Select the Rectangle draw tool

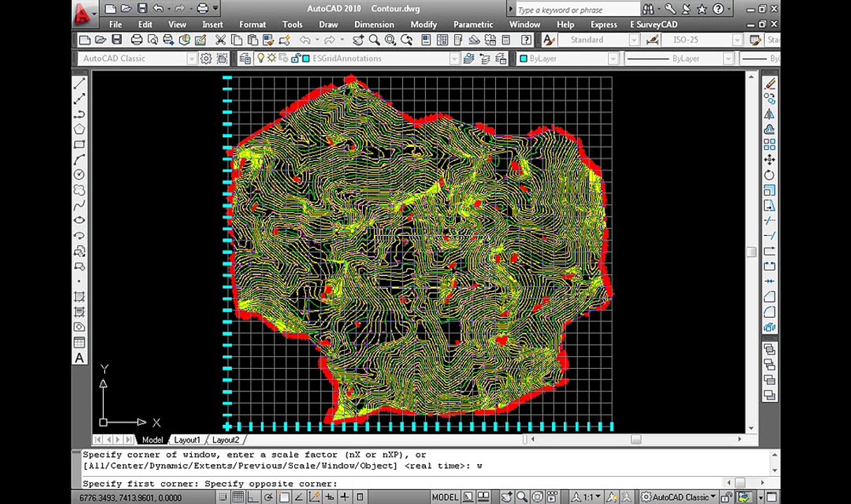[79, 145]
